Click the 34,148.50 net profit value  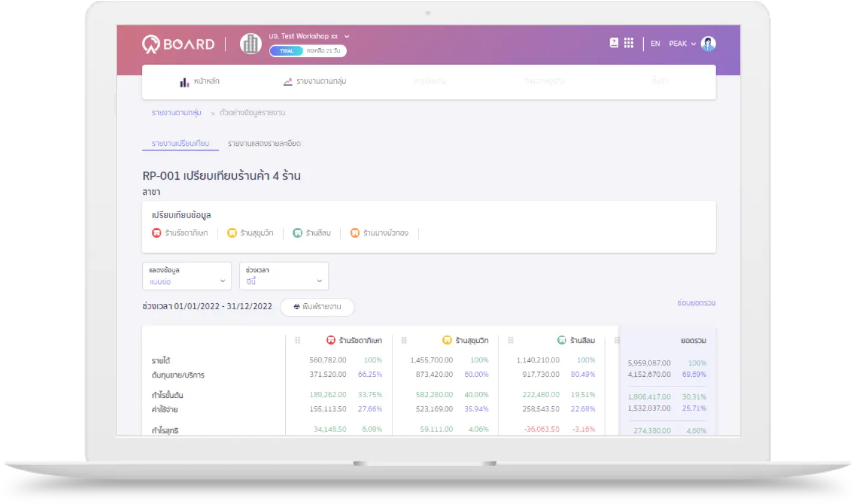pos(330,430)
